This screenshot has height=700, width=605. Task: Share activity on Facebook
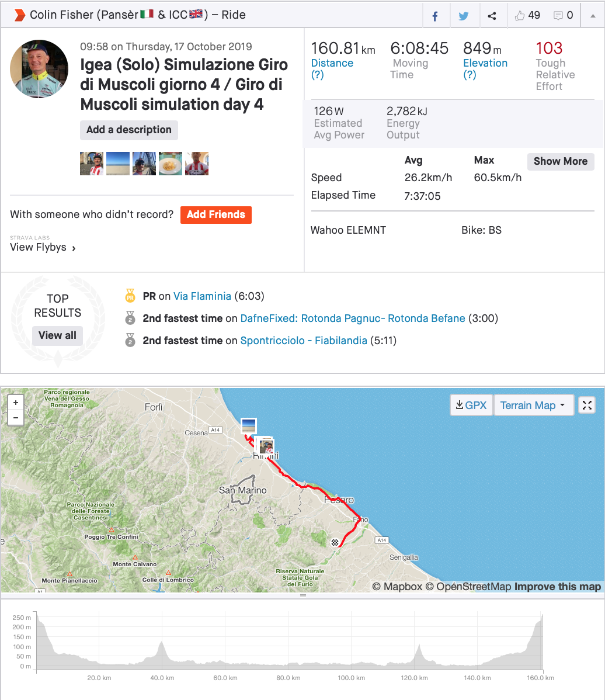click(x=435, y=16)
